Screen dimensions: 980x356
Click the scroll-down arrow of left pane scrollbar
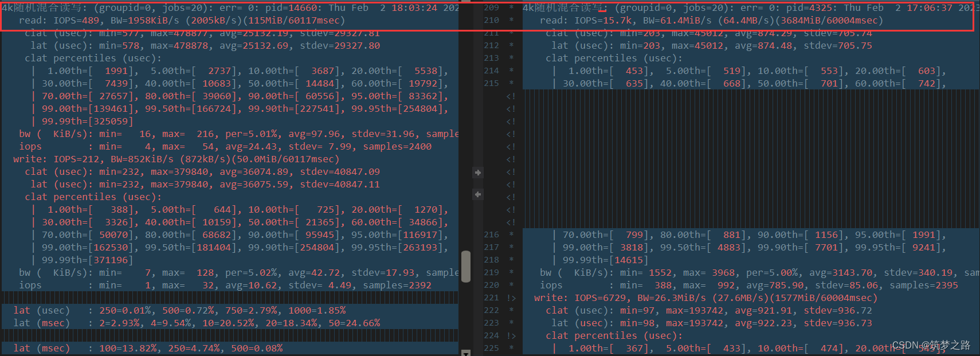[466, 353]
